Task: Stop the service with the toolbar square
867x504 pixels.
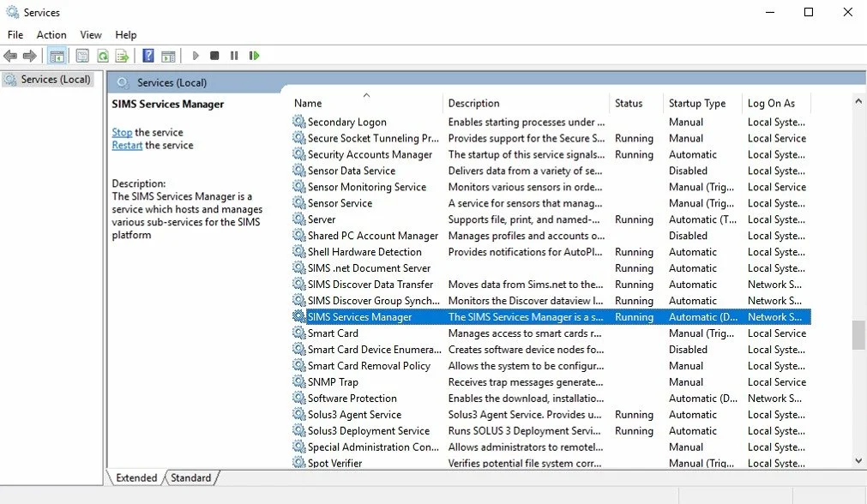Action: click(214, 56)
